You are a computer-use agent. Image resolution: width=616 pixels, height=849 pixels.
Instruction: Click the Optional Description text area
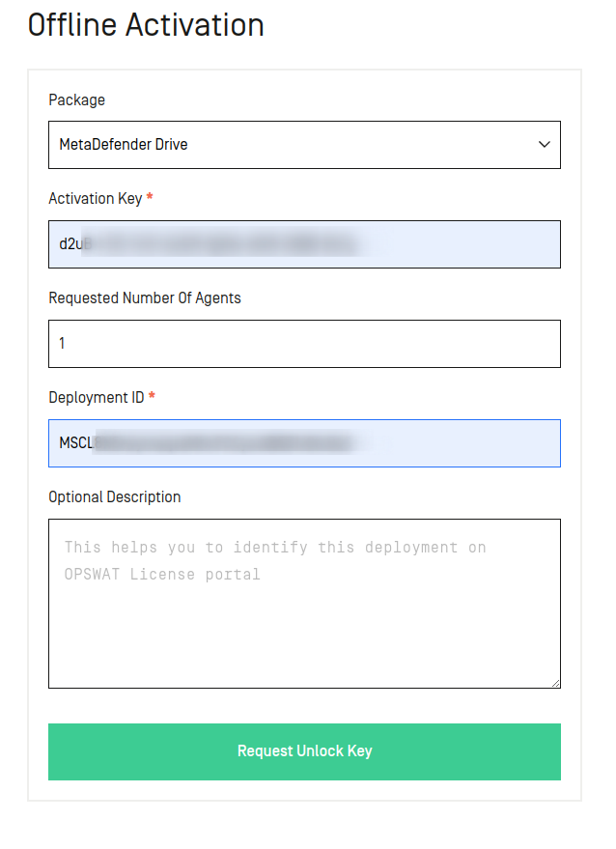point(304,604)
